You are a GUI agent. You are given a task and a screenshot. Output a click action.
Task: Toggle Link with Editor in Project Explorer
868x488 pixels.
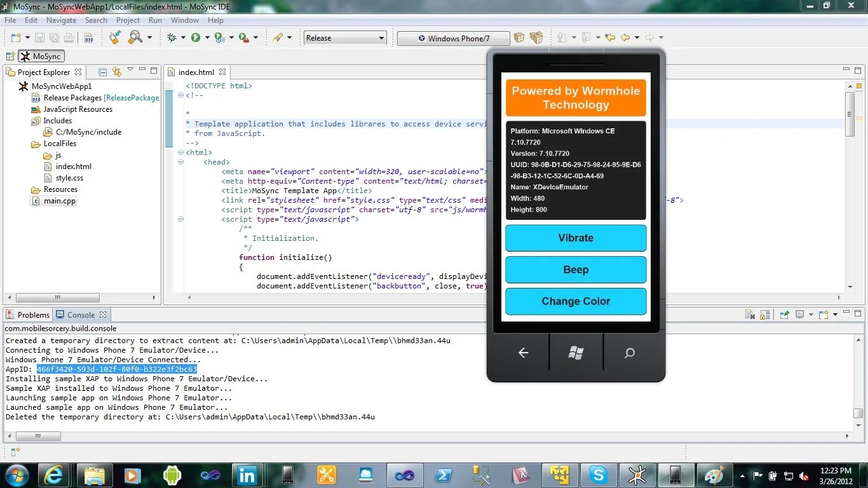pos(116,72)
